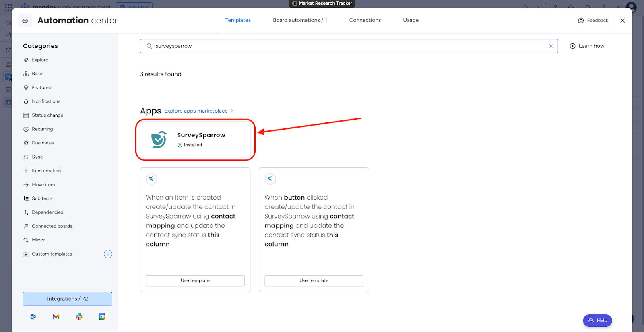Select the Recurring category

click(x=42, y=129)
